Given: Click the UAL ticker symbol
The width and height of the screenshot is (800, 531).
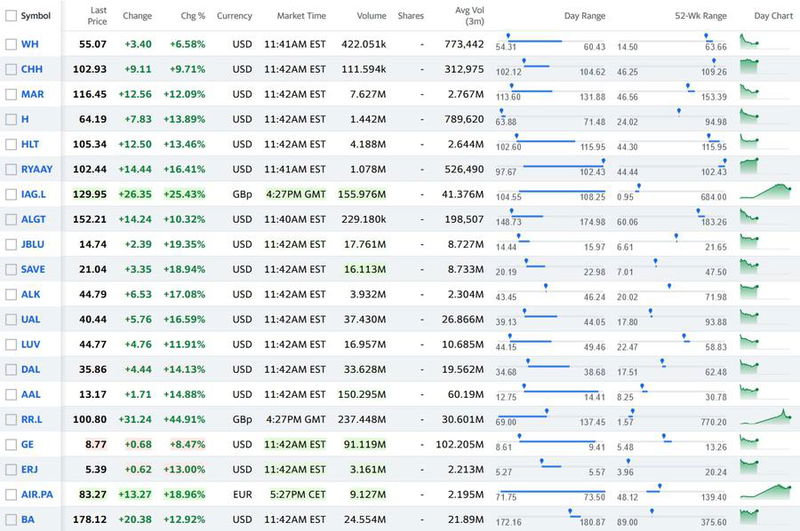Looking at the screenshot, I should (x=30, y=319).
